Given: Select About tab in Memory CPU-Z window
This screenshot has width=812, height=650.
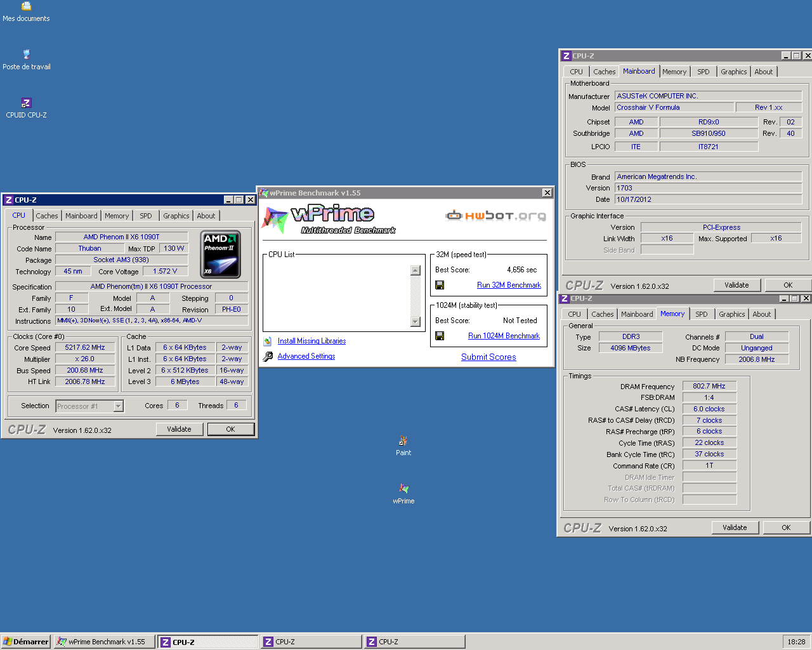Looking at the screenshot, I should (x=762, y=314).
